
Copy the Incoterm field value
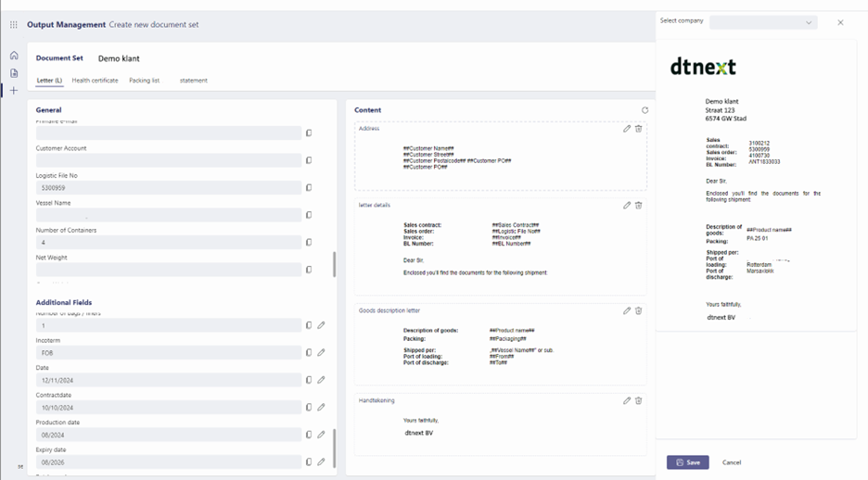pos(309,352)
